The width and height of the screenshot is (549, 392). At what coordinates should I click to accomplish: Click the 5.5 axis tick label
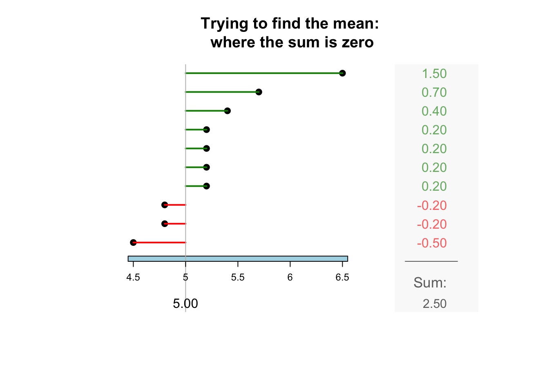[x=238, y=278]
